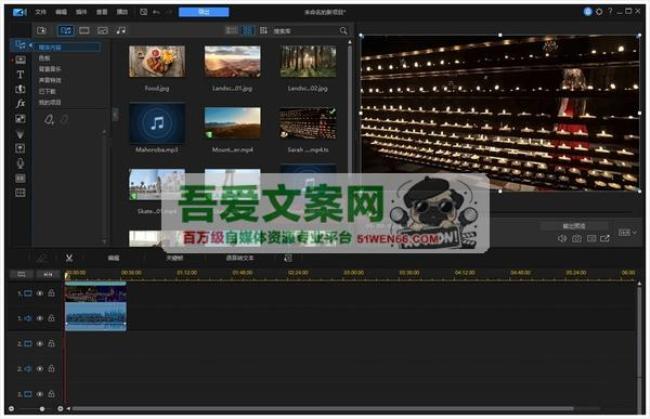The image size is (650, 419).
Task: Filter library to show audio only
Action: point(121,30)
